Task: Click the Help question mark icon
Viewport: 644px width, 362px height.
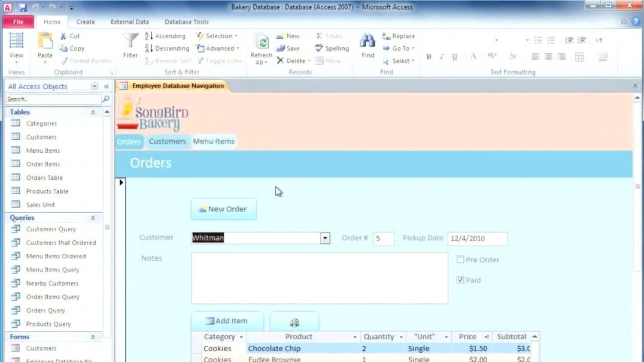Action: coord(636,22)
